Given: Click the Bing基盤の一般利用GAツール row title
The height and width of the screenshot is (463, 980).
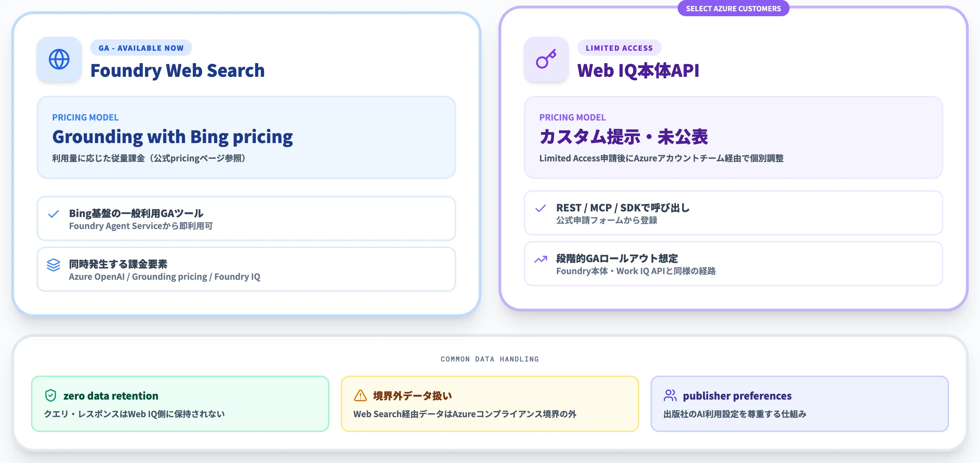Looking at the screenshot, I should 136,213.
